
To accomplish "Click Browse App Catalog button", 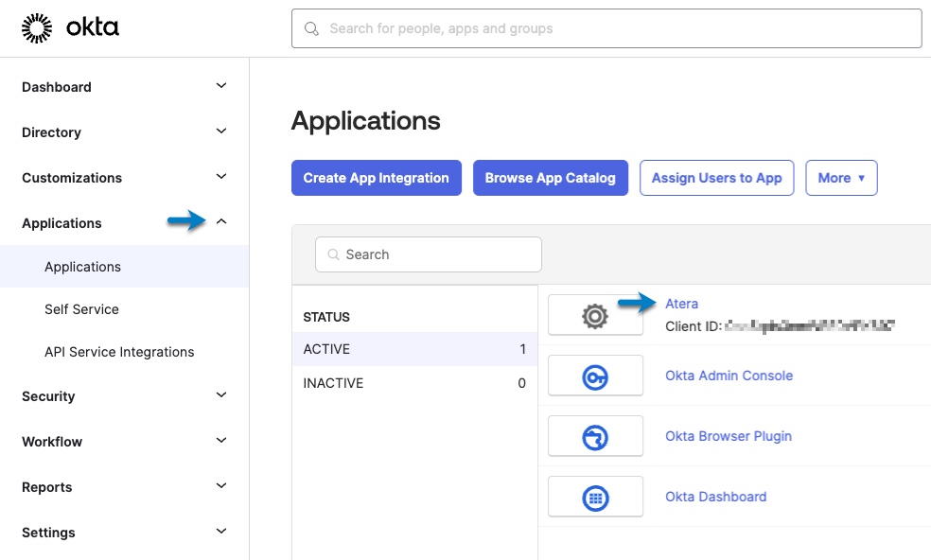I will click(551, 178).
